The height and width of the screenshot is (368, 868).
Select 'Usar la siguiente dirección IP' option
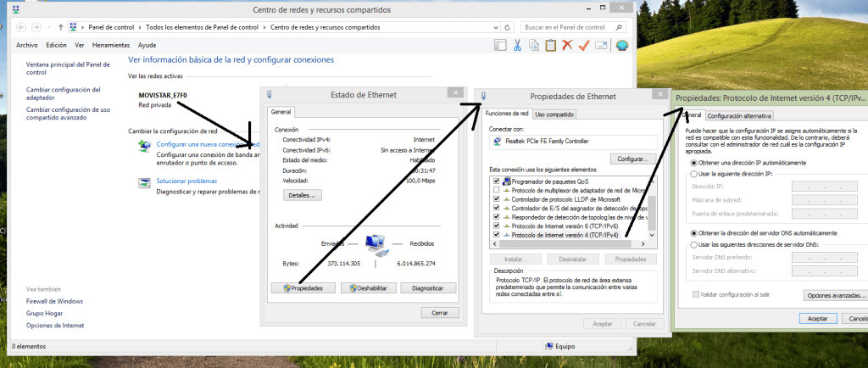[x=696, y=174]
